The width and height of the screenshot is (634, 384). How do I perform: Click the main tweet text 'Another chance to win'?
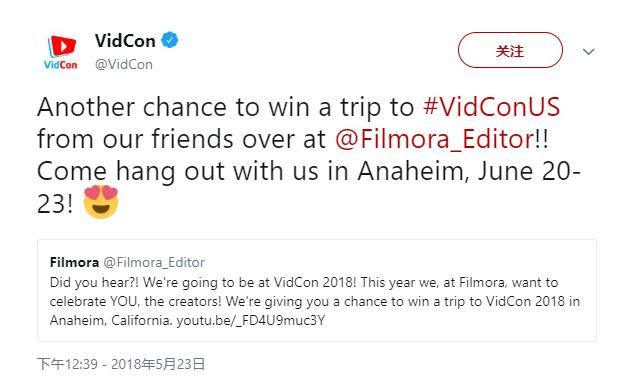click(171, 107)
